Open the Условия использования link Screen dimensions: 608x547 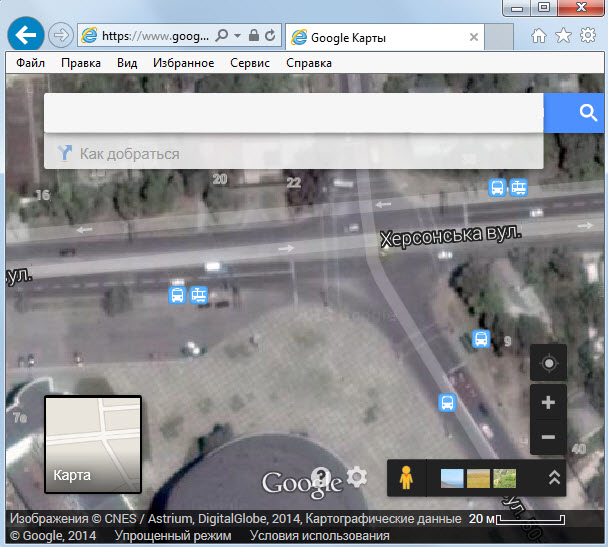319,536
